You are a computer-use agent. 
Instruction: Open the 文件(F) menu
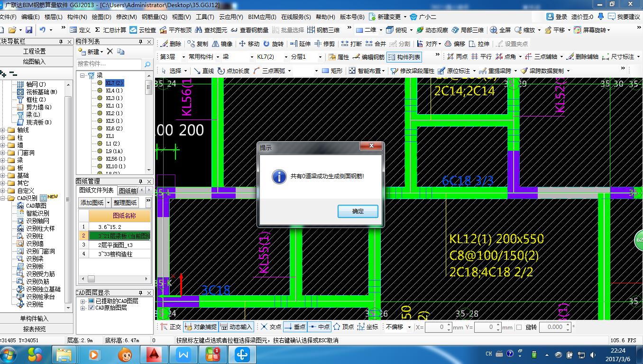point(8,17)
